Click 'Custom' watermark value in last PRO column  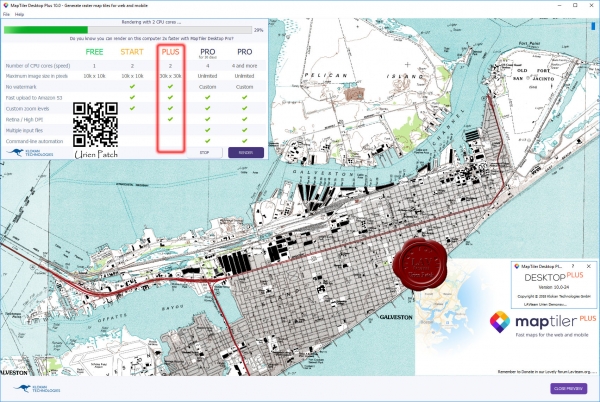(245, 87)
